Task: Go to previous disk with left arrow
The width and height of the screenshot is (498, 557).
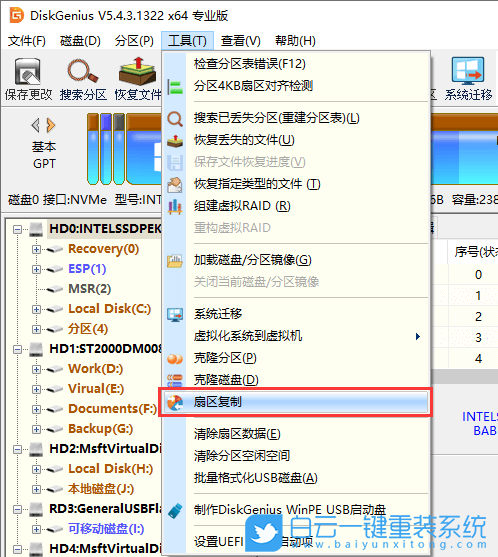Action: pos(36,125)
